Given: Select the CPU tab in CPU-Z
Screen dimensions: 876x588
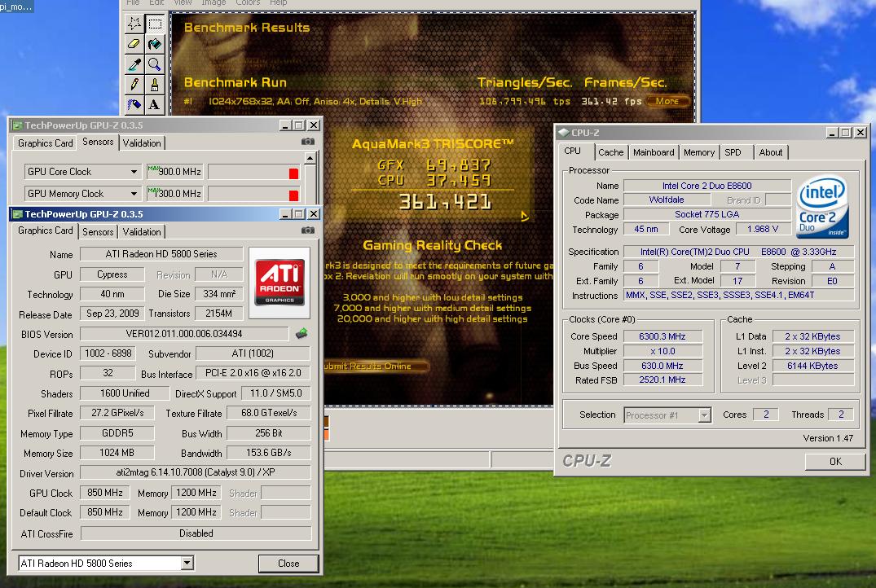Looking at the screenshot, I should pos(573,151).
